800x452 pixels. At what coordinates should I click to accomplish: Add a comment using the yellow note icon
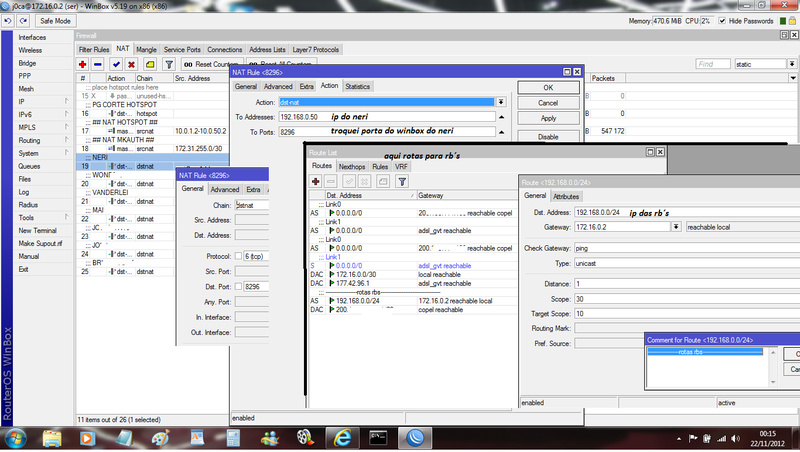[x=150, y=64]
